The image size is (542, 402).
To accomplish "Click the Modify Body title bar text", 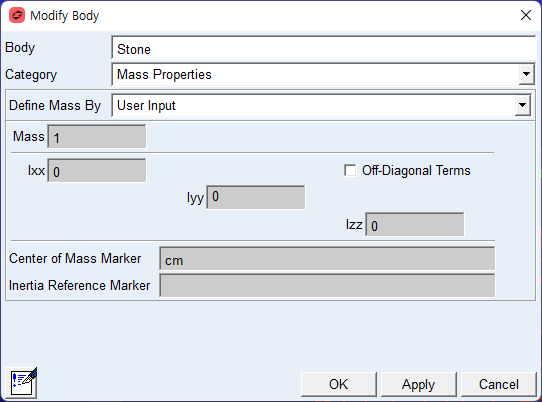I will tap(65, 16).
